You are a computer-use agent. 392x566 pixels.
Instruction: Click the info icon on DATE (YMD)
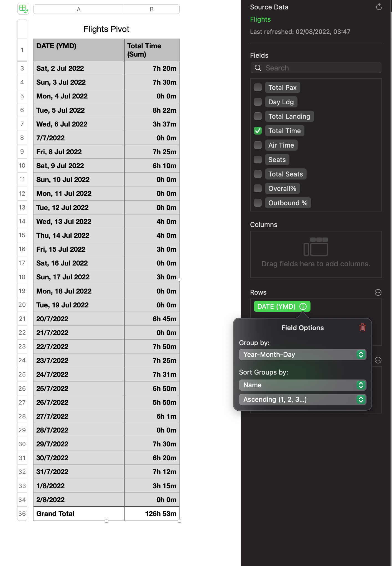coord(303,307)
